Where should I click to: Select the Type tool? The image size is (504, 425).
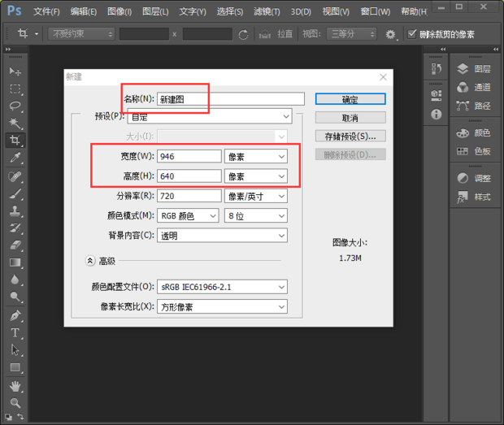tap(15, 333)
